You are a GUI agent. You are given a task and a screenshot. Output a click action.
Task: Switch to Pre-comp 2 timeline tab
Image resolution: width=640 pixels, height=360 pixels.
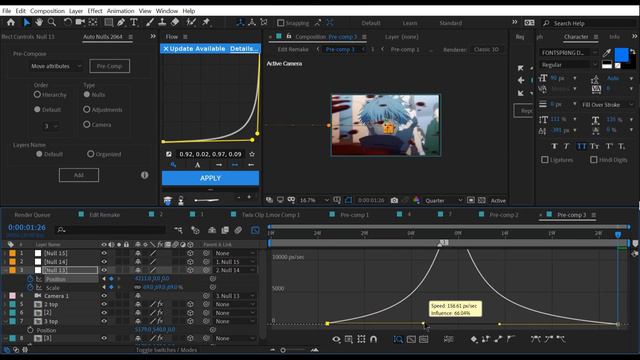pos(504,215)
